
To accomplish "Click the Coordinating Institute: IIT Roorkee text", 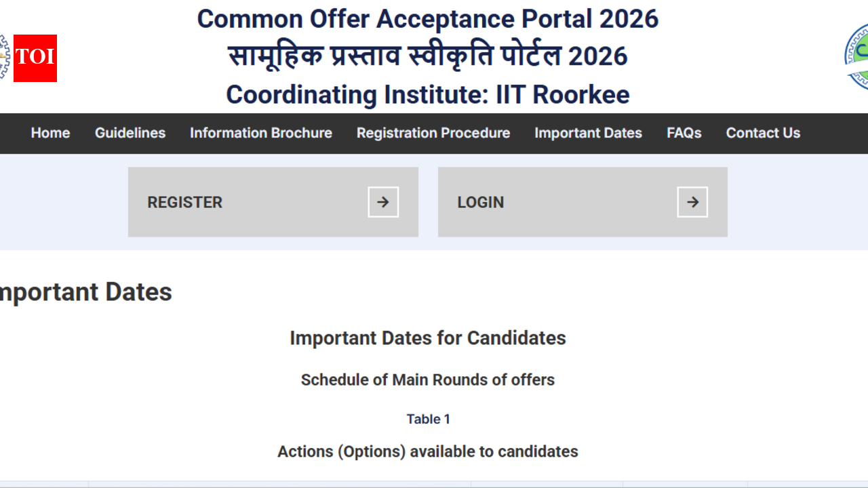I will (x=428, y=94).
